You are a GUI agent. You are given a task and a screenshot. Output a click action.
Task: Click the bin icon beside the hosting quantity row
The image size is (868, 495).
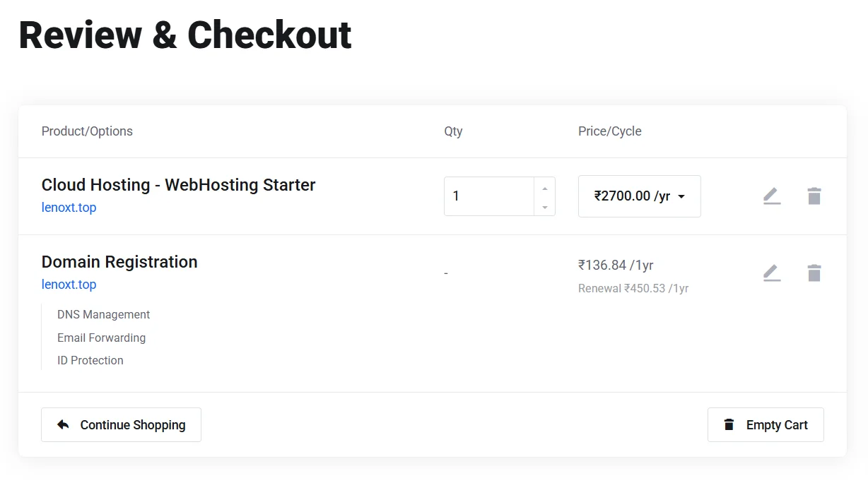(814, 196)
